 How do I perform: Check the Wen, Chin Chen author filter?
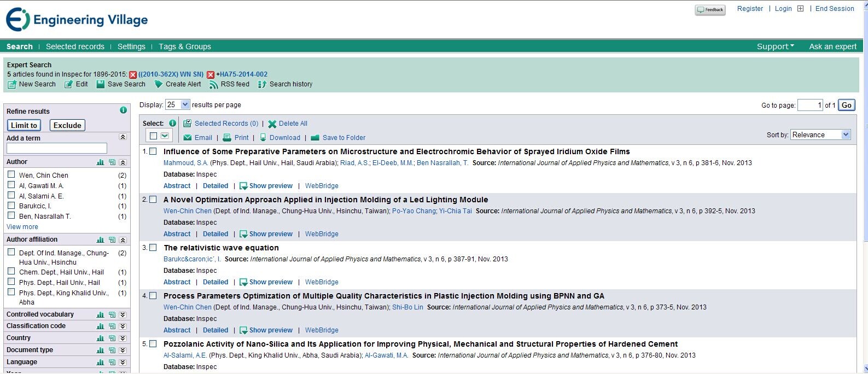11,174
